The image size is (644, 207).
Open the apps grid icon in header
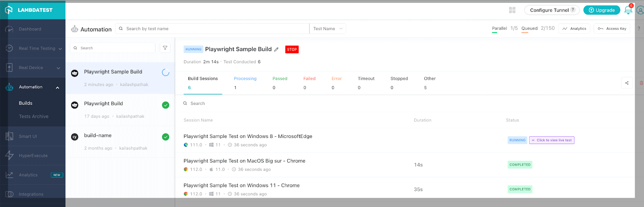pos(512,10)
